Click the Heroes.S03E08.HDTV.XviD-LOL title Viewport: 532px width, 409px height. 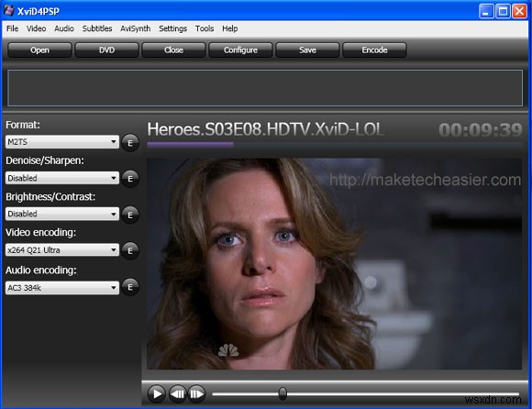266,129
